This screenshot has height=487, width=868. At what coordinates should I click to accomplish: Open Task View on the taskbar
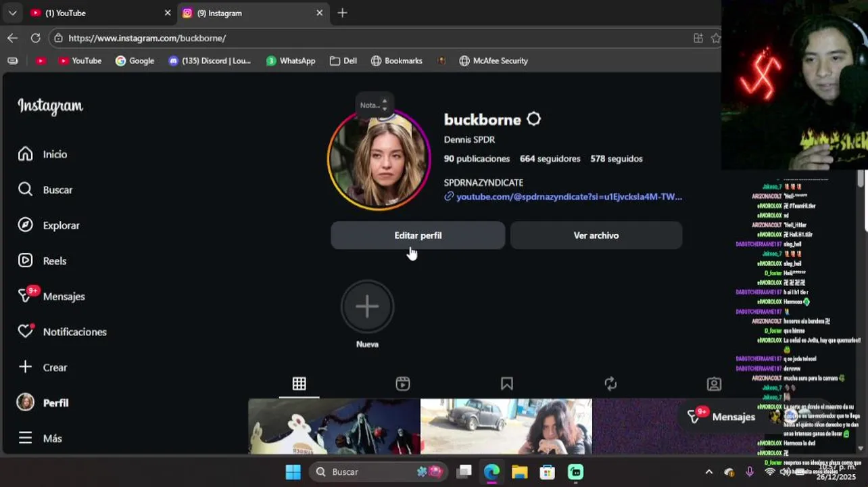[x=464, y=471]
